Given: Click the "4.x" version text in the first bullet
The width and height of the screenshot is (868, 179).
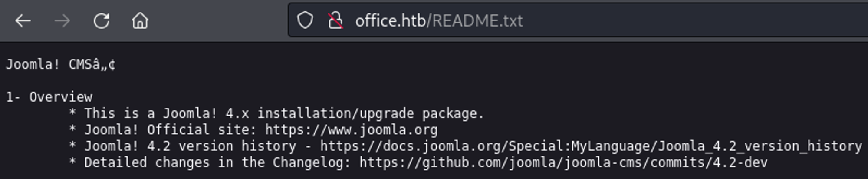Looking at the screenshot, I should [237, 114].
